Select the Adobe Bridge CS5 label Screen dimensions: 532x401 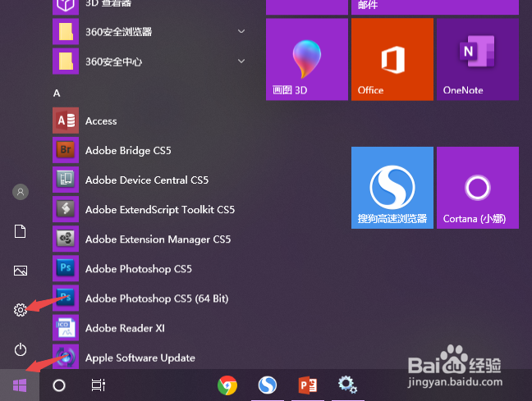coord(128,151)
